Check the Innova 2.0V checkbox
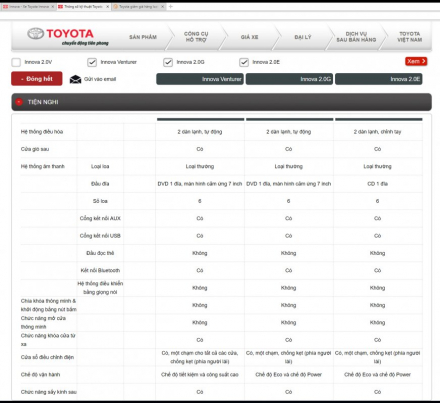Viewport: 440px width, 403px height. (16, 62)
